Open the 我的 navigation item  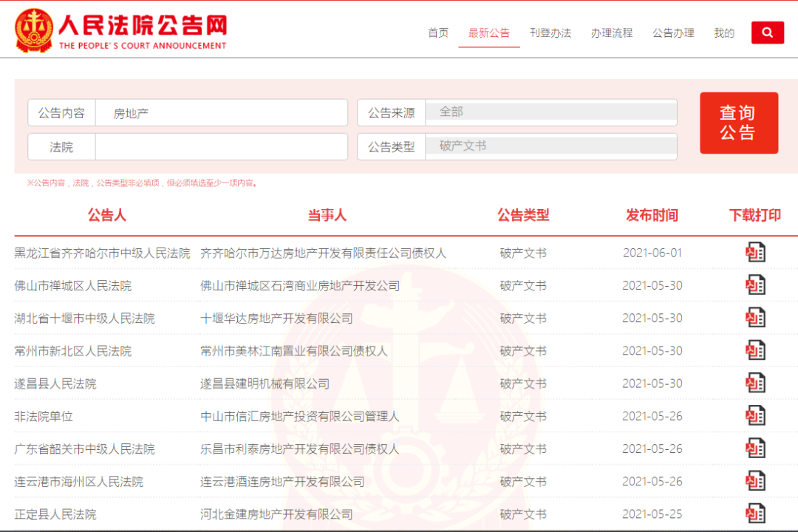coord(724,33)
